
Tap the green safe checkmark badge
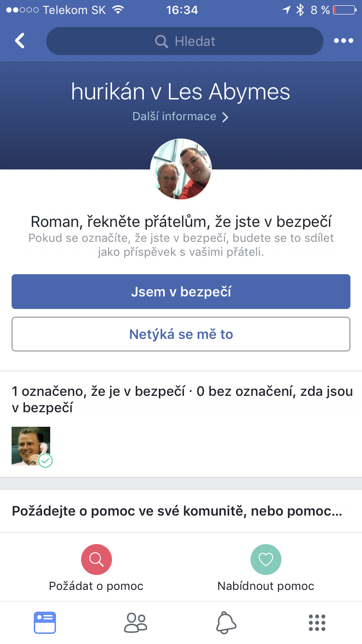click(45, 461)
